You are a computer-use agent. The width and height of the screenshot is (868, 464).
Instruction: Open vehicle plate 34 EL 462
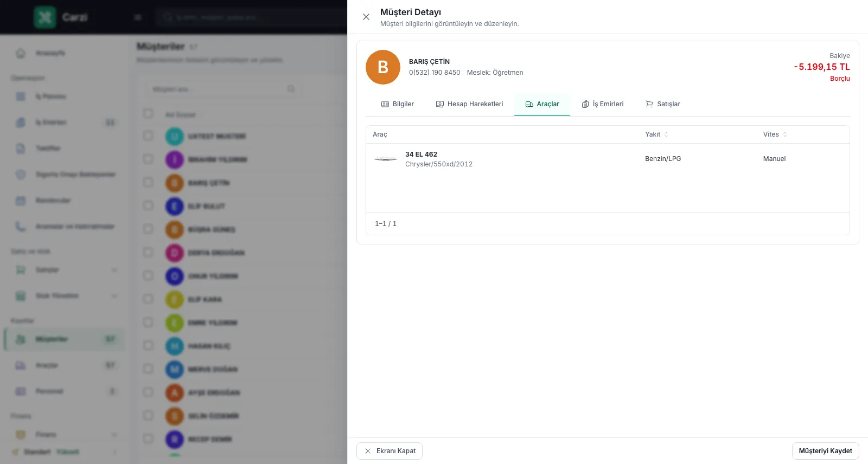click(421, 154)
